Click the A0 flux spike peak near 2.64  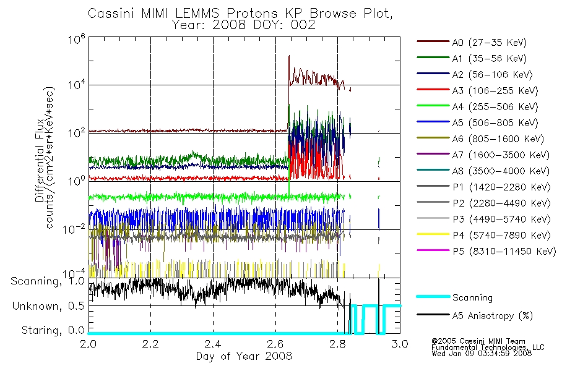point(289,57)
